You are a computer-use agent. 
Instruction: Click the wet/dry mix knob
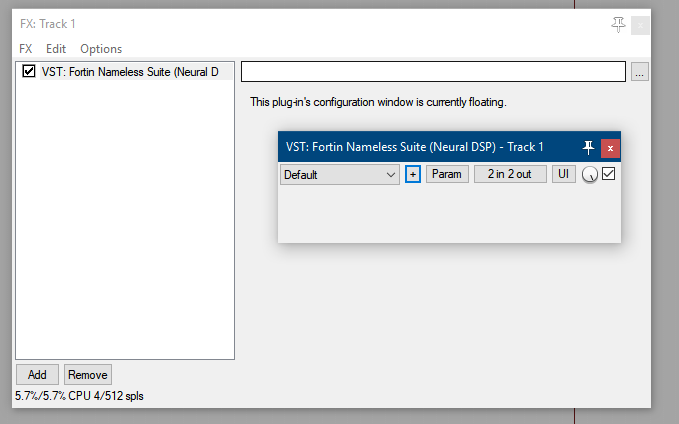click(590, 175)
